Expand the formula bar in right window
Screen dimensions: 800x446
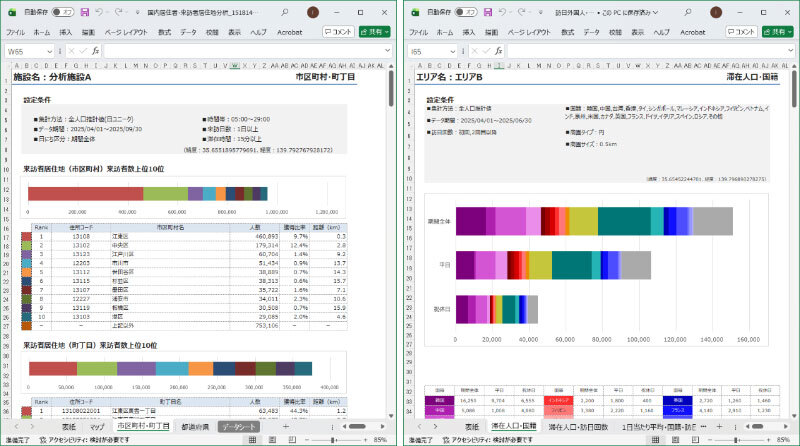pos(791,50)
